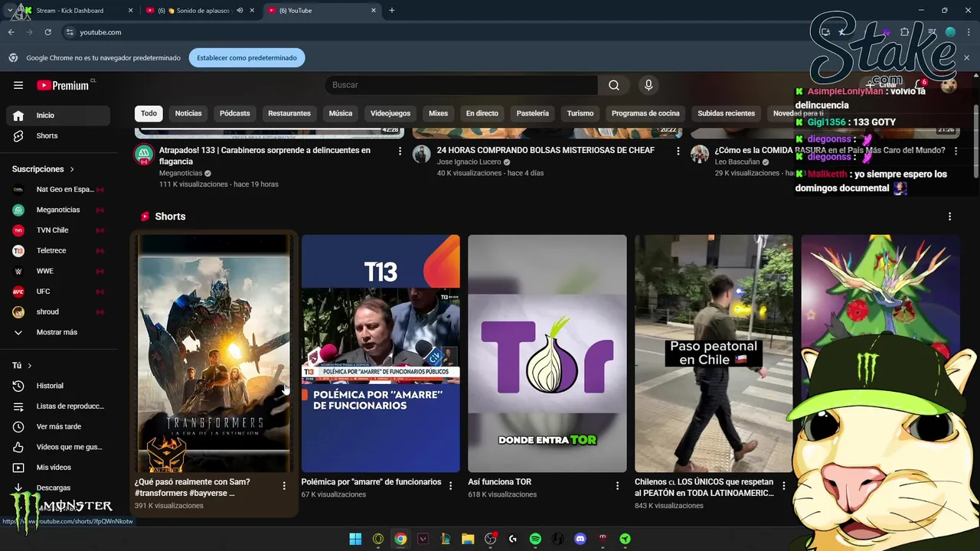Select the Pastelería filter chip
This screenshot has width=980, height=551.
[532, 113]
